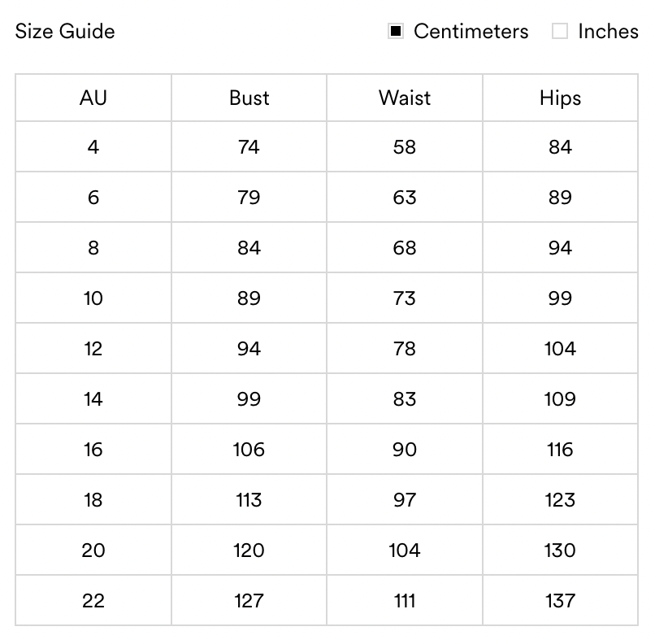Image resolution: width=655 pixels, height=644 pixels.
Task: Click hips measurement 137 cell
Action: (x=560, y=601)
